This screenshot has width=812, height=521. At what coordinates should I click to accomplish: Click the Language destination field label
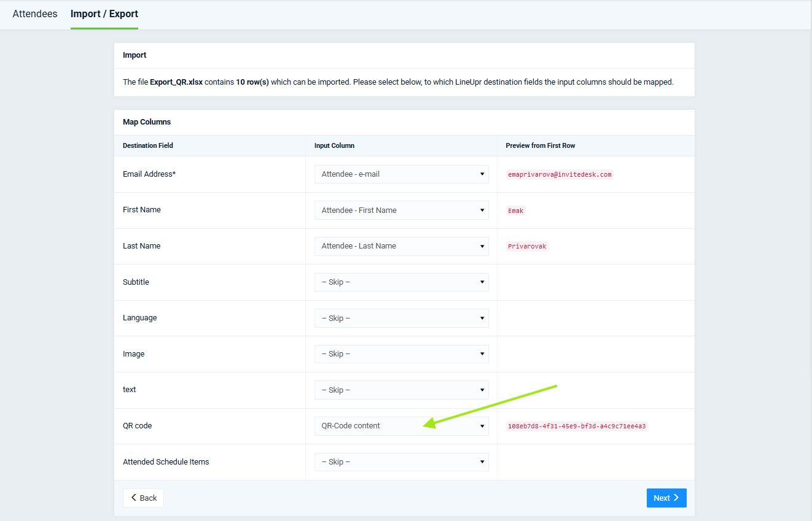[140, 318]
